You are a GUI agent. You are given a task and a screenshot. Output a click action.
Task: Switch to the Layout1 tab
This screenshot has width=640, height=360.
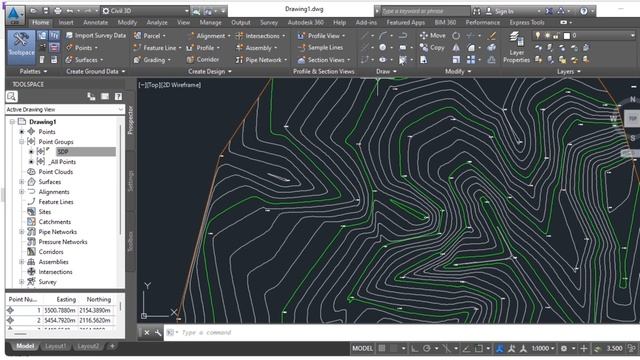coord(55,346)
